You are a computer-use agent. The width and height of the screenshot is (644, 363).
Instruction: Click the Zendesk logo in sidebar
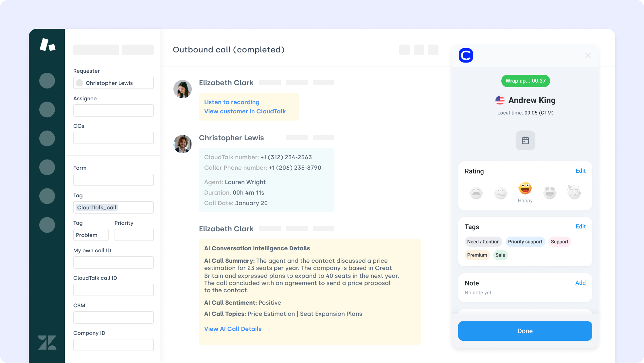point(47,342)
